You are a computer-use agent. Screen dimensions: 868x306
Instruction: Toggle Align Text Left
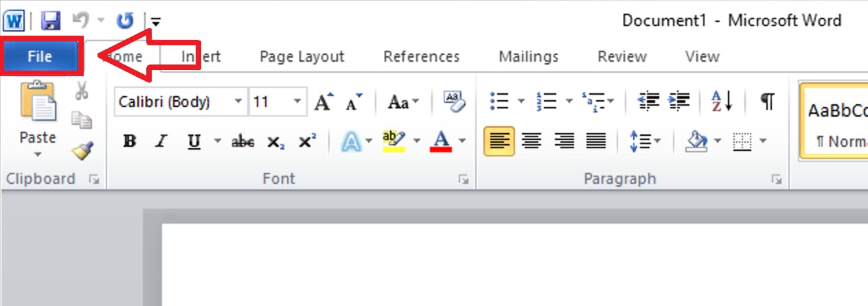click(x=498, y=141)
